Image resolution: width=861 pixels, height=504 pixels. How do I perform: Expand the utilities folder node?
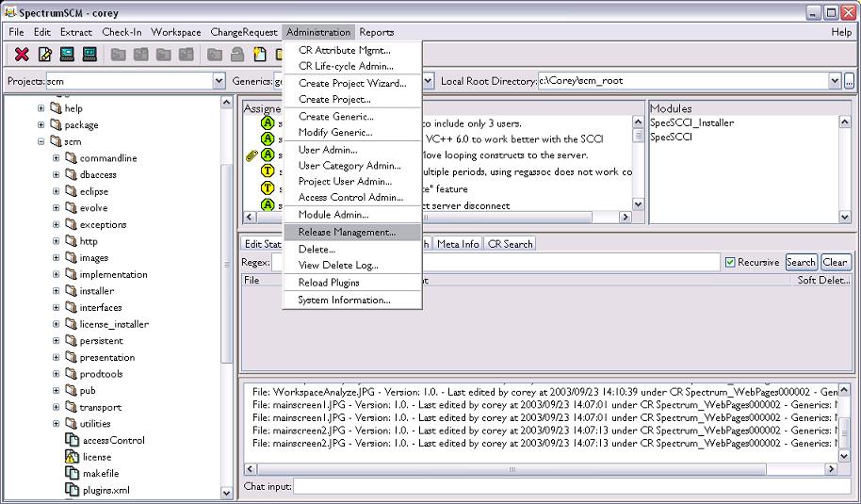(56, 423)
